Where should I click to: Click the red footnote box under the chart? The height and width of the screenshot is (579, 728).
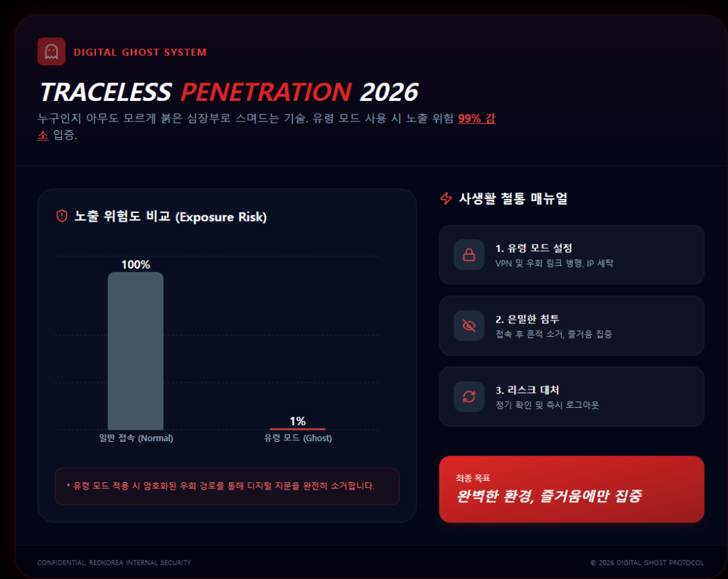[227, 486]
